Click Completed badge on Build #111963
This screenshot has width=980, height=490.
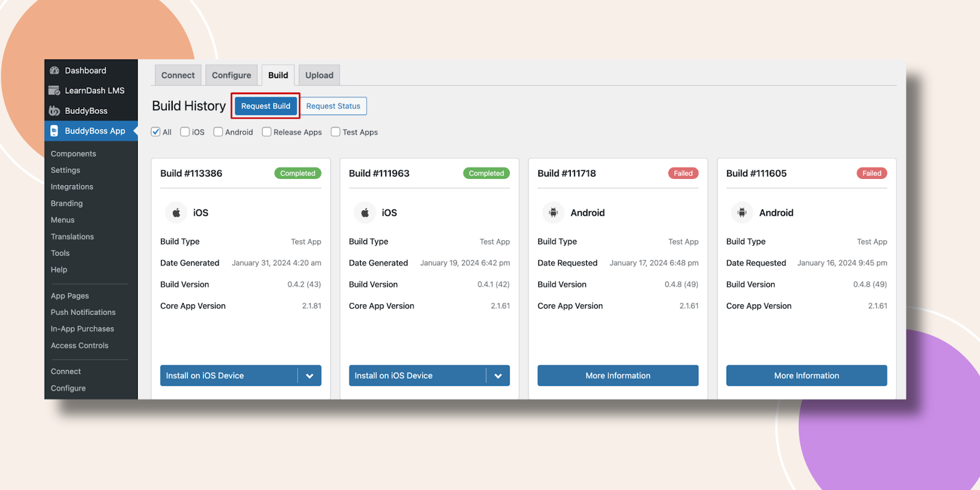tap(486, 173)
